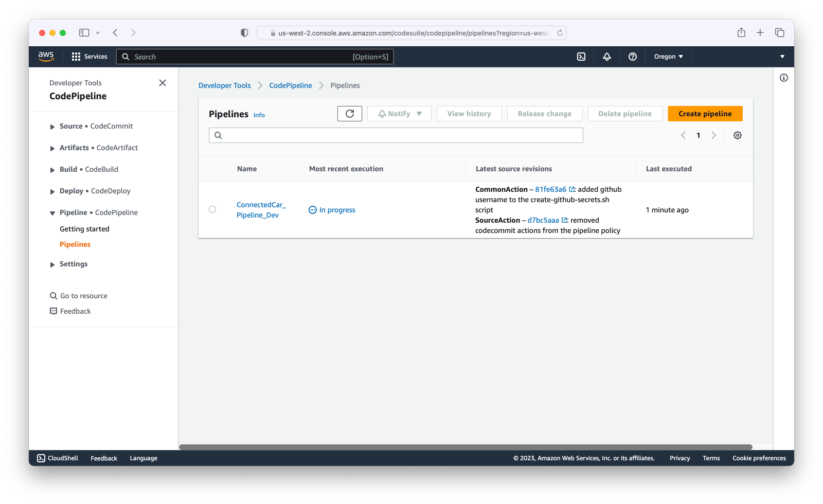This screenshot has width=823, height=504.
Task: Click the horizontal scrollbar at bottom
Action: (x=466, y=447)
